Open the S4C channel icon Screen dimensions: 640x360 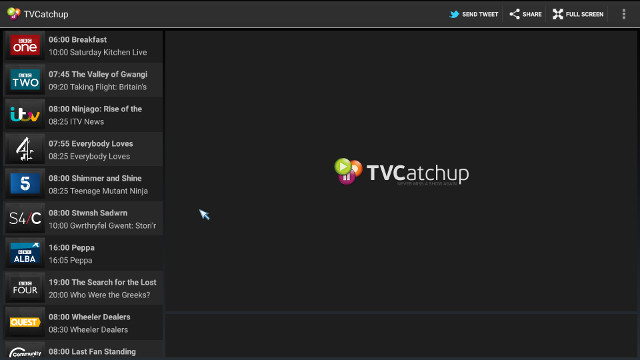[x=25, y=219]
